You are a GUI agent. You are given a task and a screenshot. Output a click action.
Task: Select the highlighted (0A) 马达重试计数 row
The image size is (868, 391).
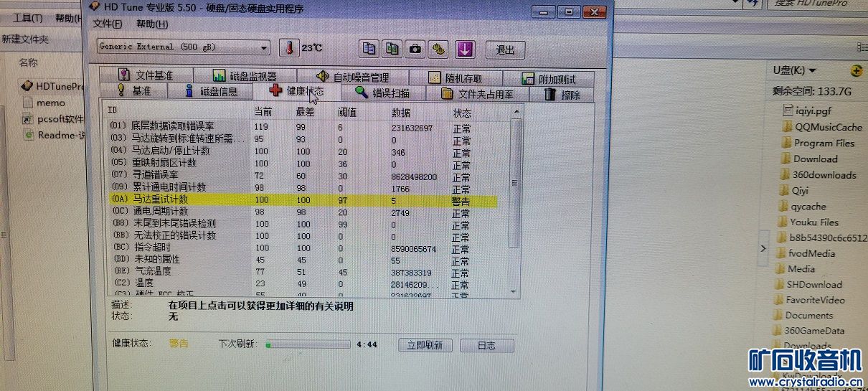click(302, 199)
